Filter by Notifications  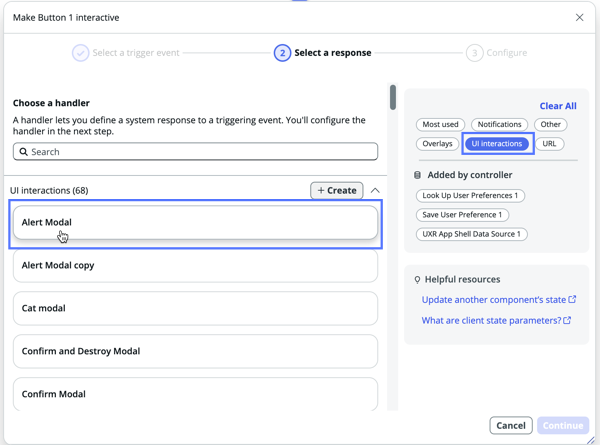click(499, 124)
